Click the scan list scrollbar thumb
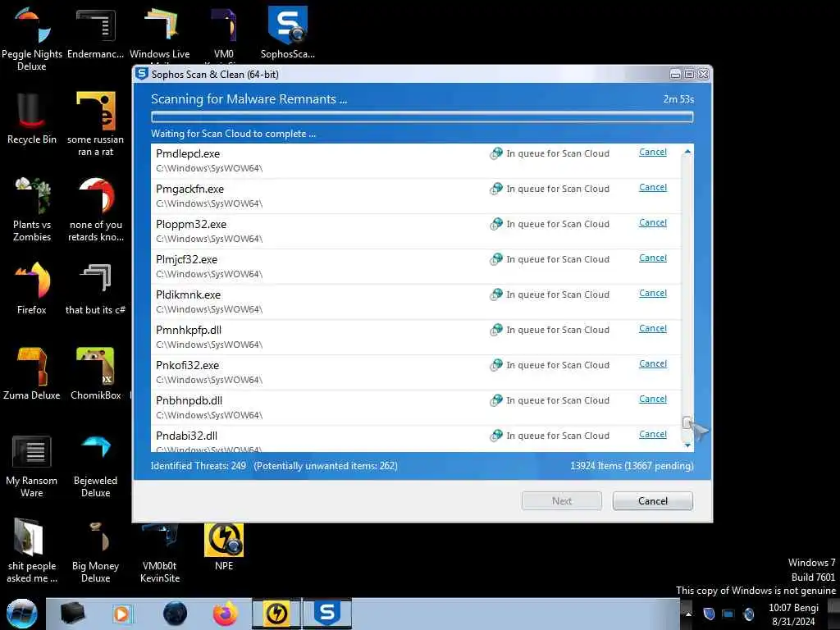Screen dimensions: 840x630 (687, 422)
